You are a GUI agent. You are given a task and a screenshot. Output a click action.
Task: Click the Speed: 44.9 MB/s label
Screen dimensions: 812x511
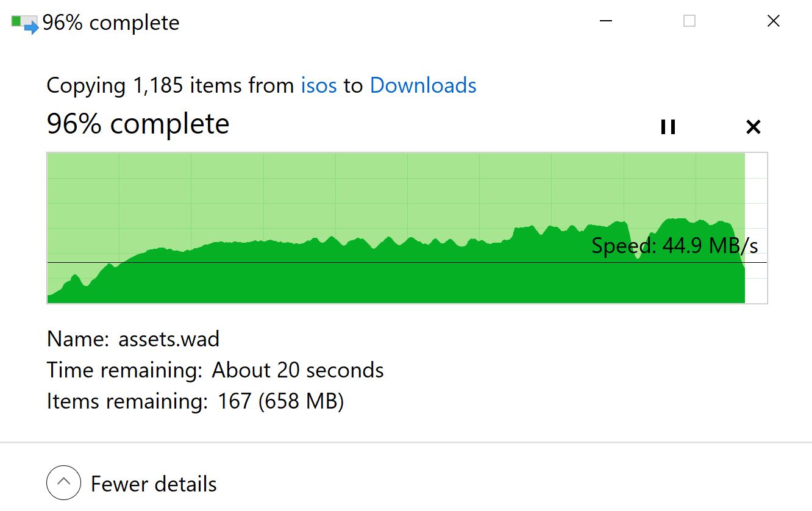click(x=675, y=246)
